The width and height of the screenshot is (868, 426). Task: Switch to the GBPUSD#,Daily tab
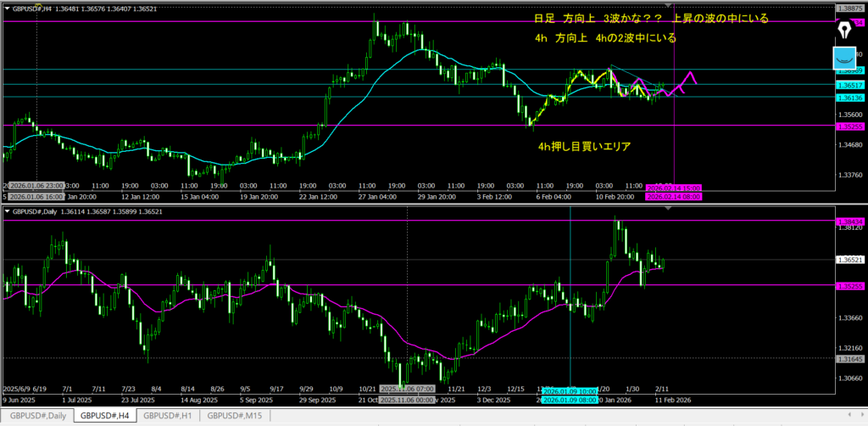click(36, 416)
